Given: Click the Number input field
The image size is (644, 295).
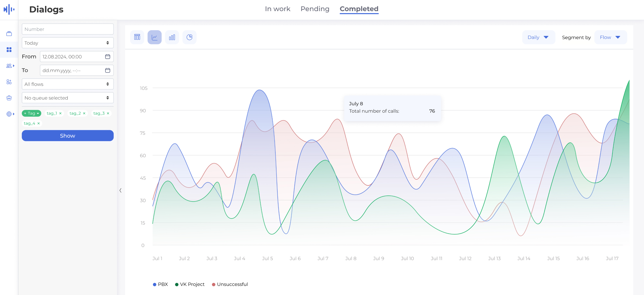Looking at the screenshot, I should point(67,29).
